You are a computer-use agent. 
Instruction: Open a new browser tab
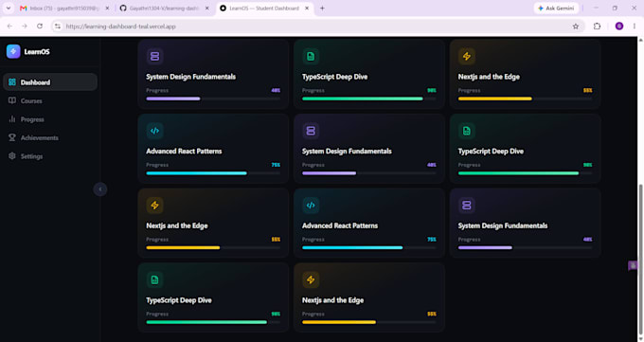point(322,9)
